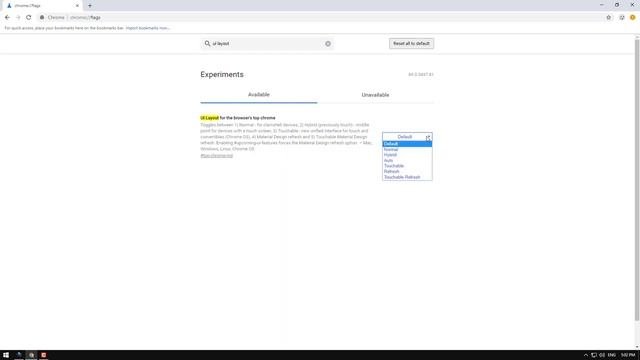Click the Chrome version number text
This screenshot has width=640, height=360.
click(421, 75)
